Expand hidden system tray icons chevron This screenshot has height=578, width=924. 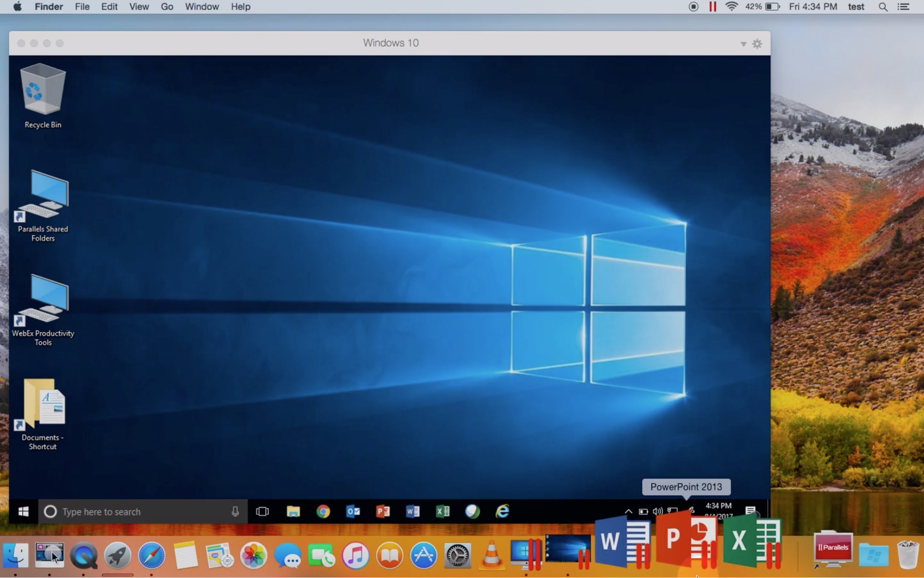[628, 512]
